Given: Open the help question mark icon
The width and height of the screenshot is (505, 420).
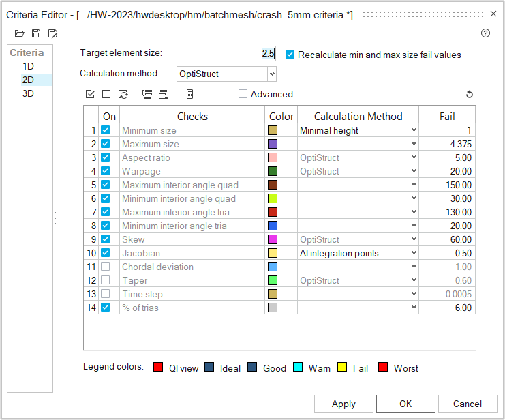Looking at the screenshot, I should pyautogui.click(x=485, y=33).
